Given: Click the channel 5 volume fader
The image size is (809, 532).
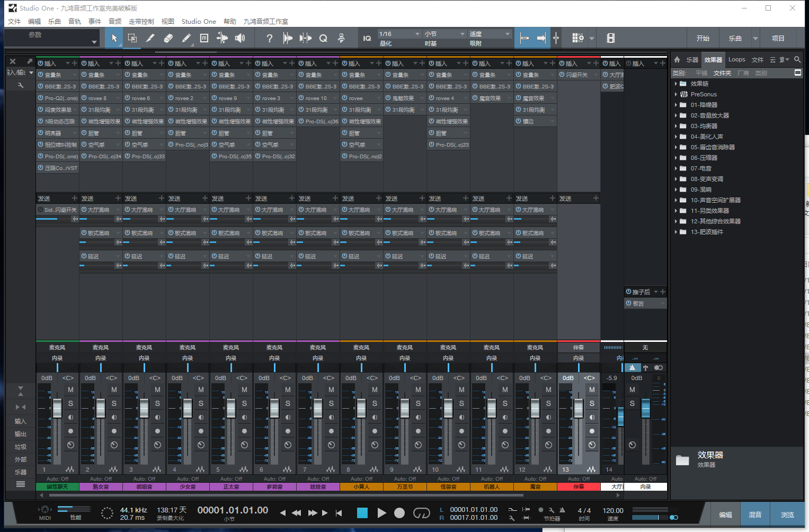Looking at the screenshot, I should point(231,408).
